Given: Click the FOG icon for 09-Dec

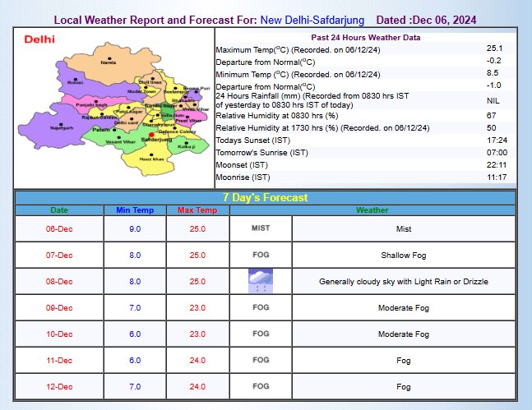Looking at the screenshot, I should (260, 307).
